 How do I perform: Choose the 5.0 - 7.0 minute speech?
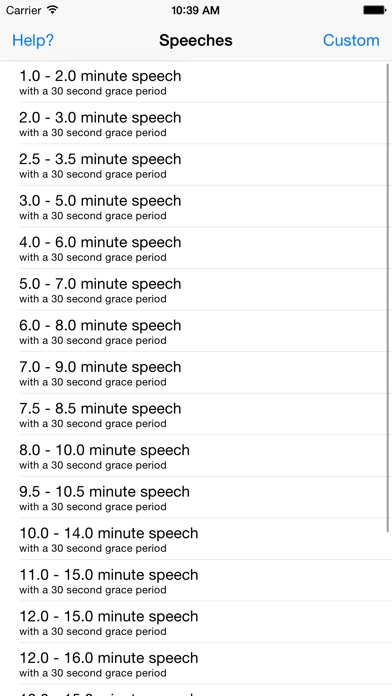tap(196, 290)
